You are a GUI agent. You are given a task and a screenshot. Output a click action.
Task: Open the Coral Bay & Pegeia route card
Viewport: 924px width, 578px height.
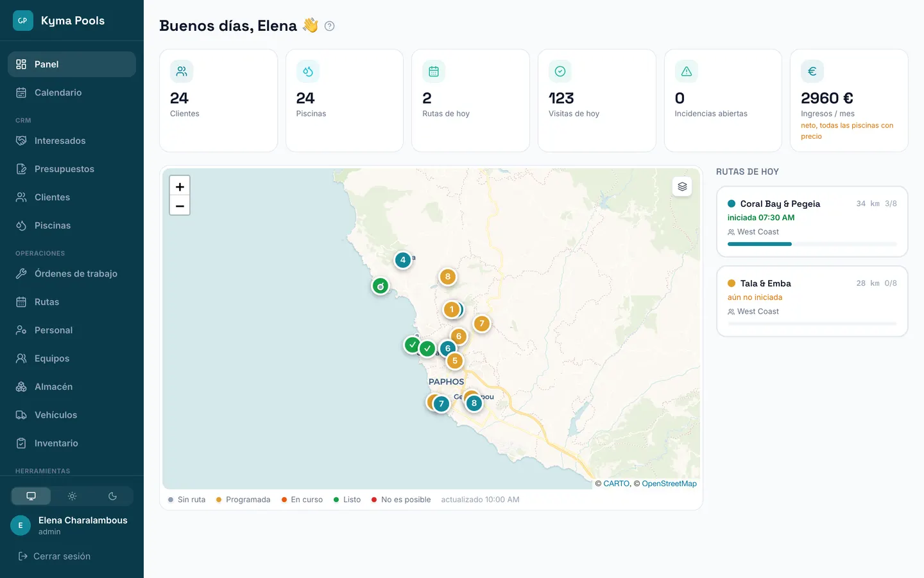(x=812, y=222)
